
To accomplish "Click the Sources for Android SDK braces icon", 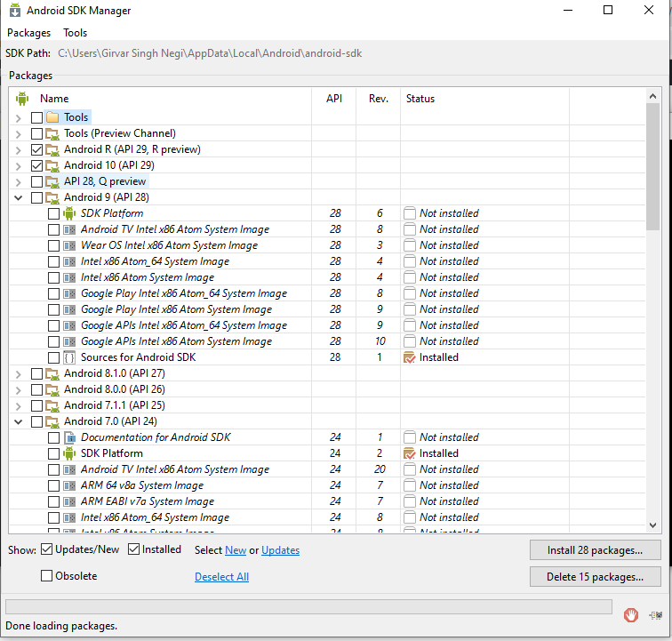I will pyautogui.click(x=69, y=357).
